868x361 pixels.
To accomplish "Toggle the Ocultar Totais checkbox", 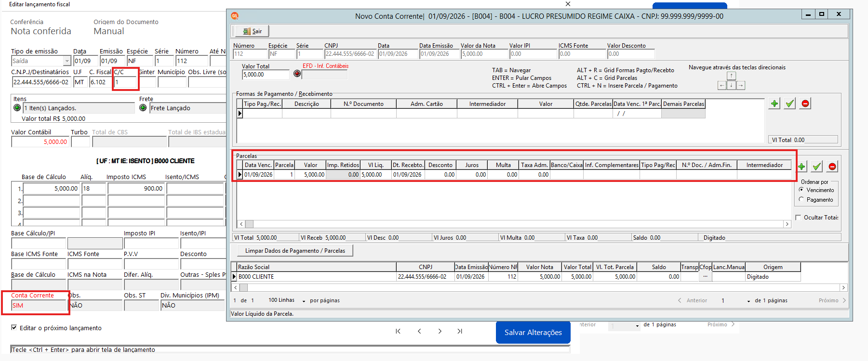I will point(798,218).
